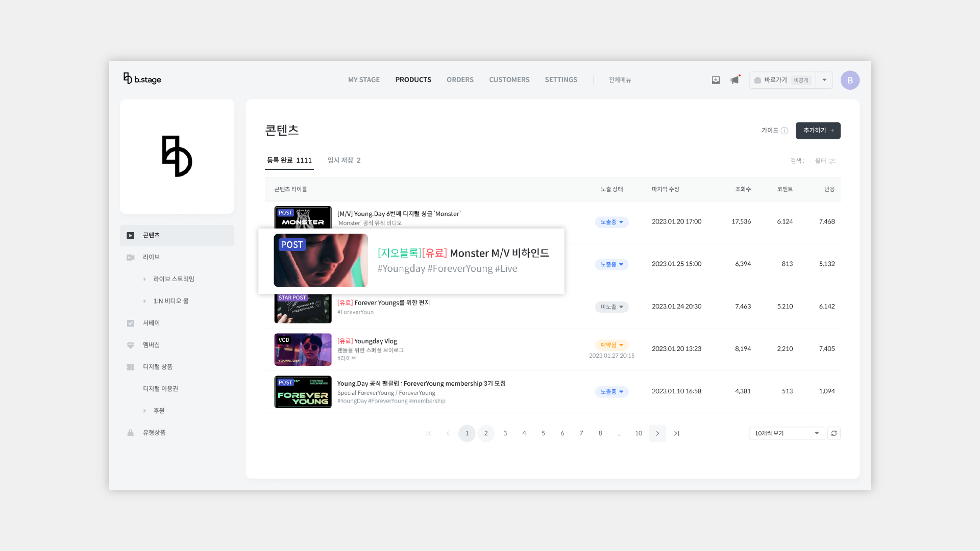Viewport: 980px width, 551px height.
Task: Open the CUSTOMERS menu
Action: [509, 80]
